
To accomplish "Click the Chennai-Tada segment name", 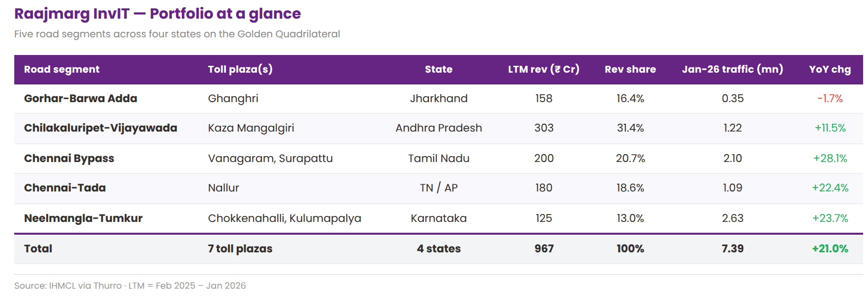I will 65,188.
